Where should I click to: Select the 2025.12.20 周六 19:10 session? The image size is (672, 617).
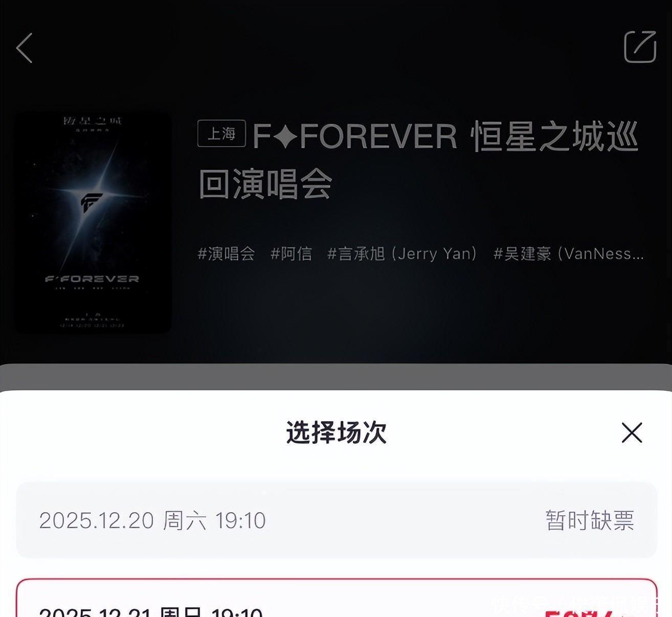point(336,520)
